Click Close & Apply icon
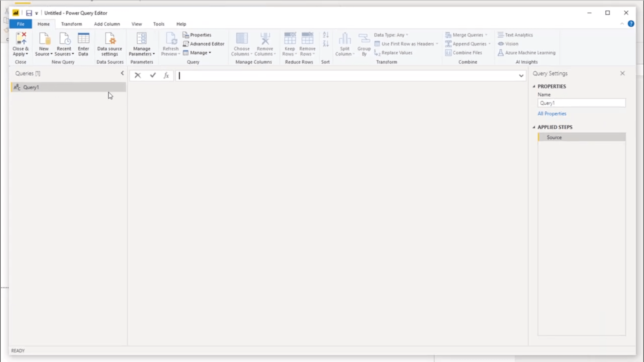 [x=21, y=38]
